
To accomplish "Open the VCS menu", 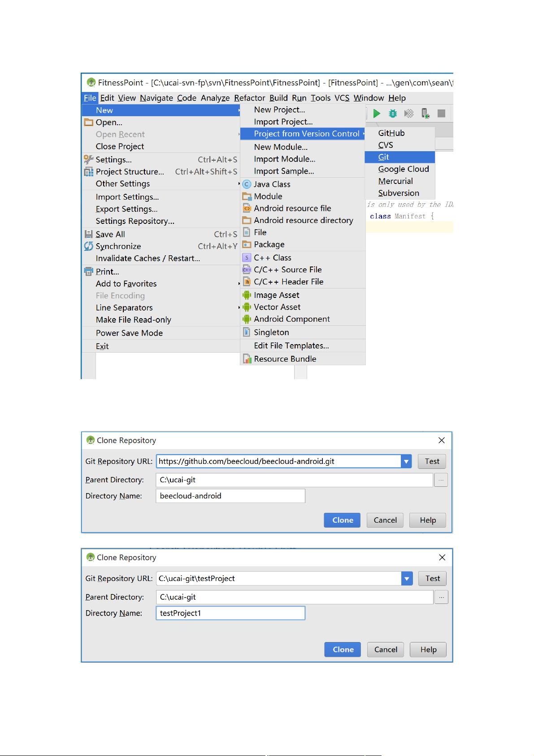I will tap(342, 98).
